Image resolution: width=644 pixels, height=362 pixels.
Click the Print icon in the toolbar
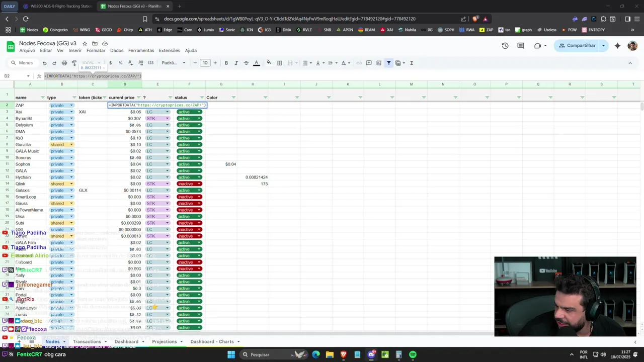(x=64, y=63)
